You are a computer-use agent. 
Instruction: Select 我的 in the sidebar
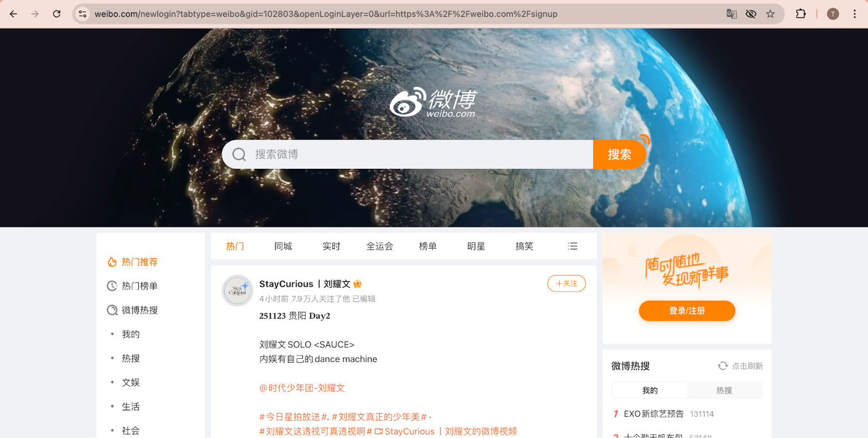[131, 334]
